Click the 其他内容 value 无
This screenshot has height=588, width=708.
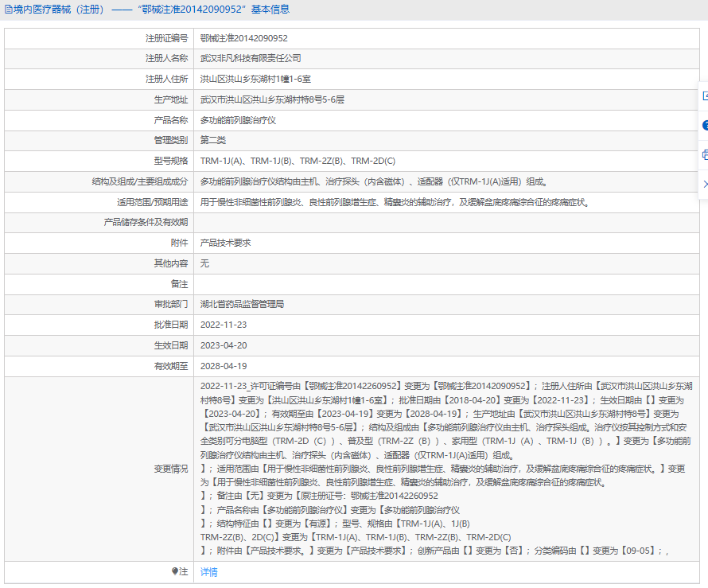coord(204,263)
